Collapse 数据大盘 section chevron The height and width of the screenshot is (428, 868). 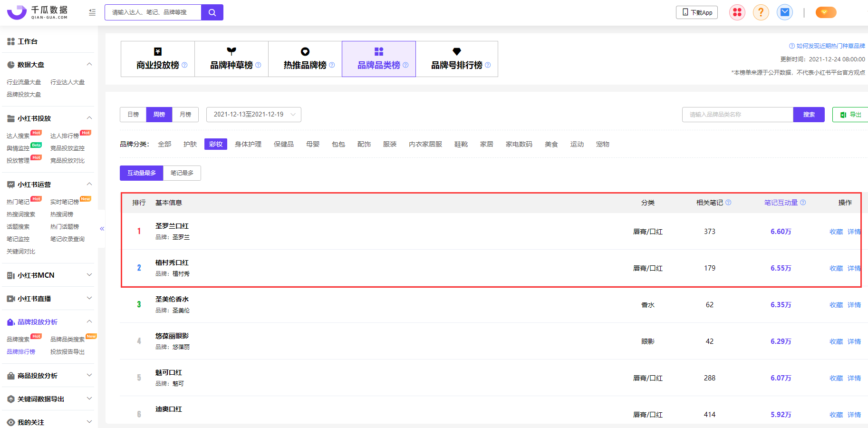click(x=89, y=65)
